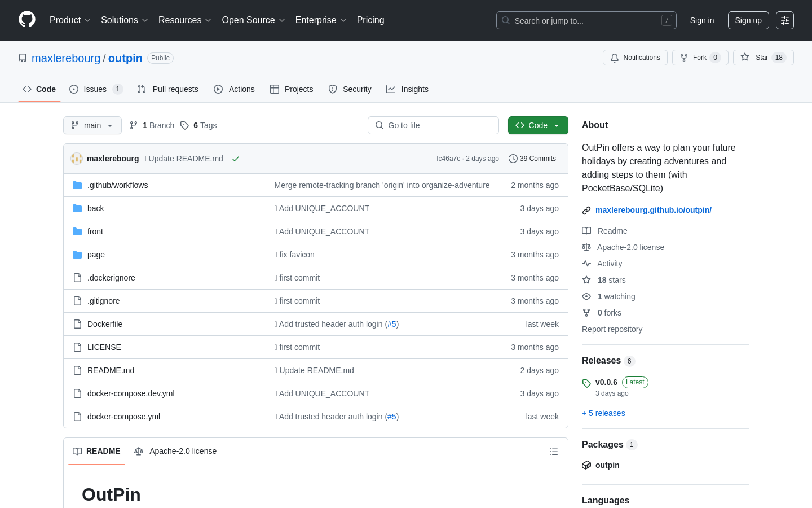Viewport: 812px width, 508px height.
Task: Click the LICENSE file icon
Action: 77,347
